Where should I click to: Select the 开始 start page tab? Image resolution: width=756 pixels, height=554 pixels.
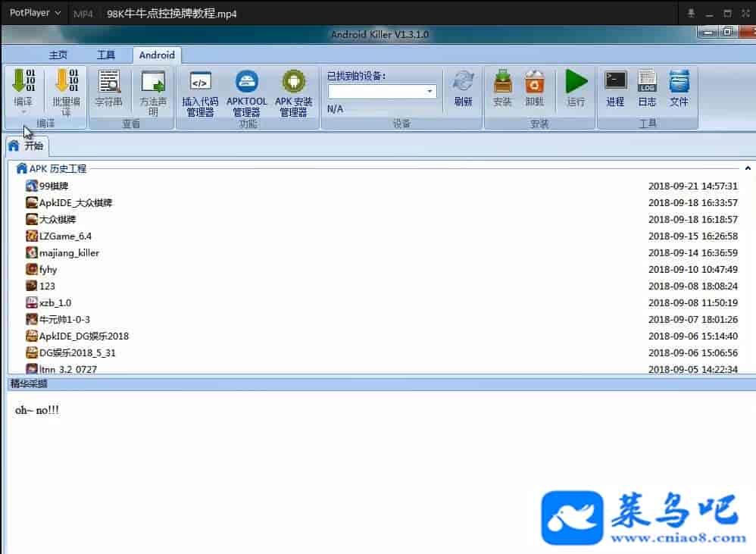pos(27,146)
